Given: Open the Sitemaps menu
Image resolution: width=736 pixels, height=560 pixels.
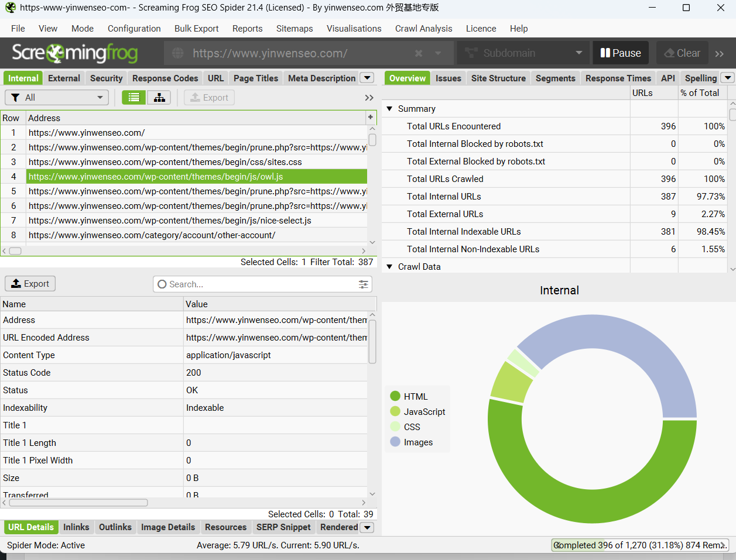Looking at the screenshot, I should click(295, 29).
